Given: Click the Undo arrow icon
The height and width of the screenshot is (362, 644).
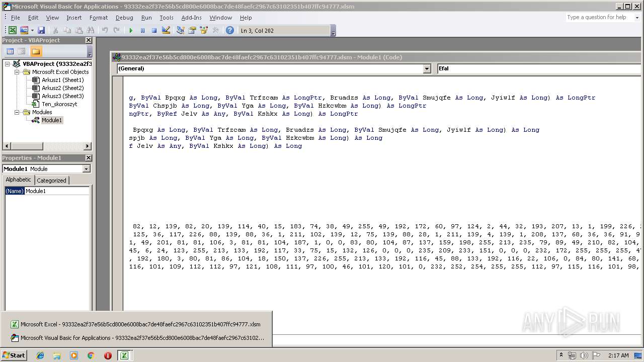Looking at the screenshot, I should coord(105,31).
